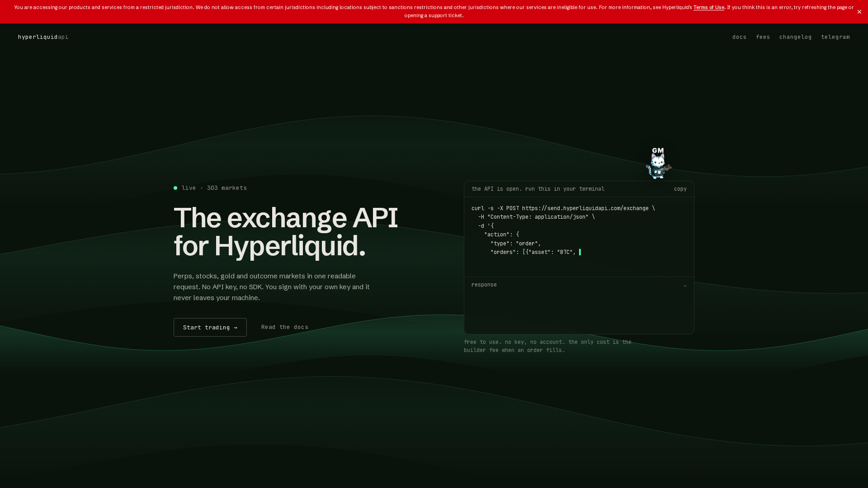Click the main headline "The exchange API"

[285, 218]
